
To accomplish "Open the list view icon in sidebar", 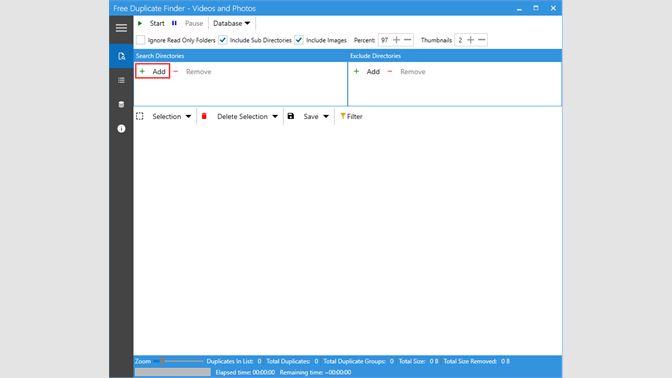I will tap(121, 80).
